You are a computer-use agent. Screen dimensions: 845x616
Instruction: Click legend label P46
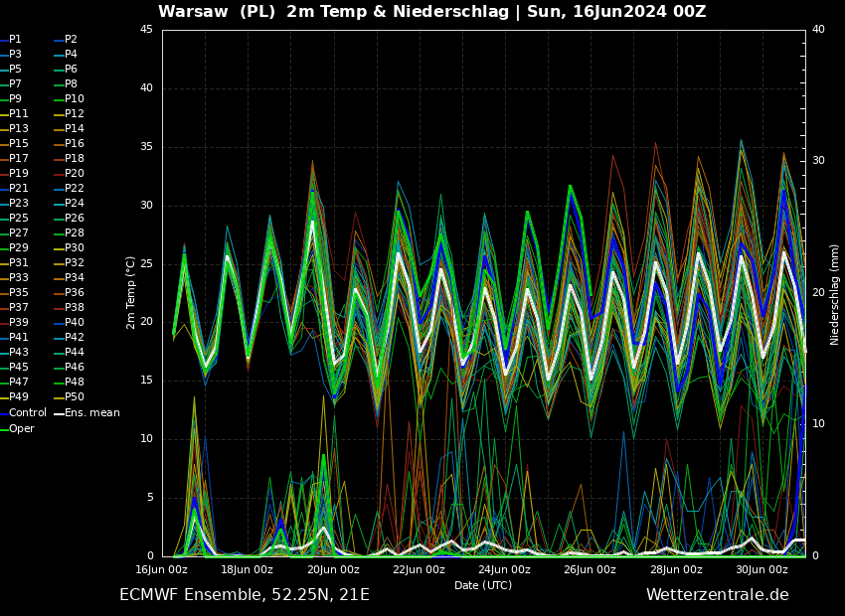75,368
